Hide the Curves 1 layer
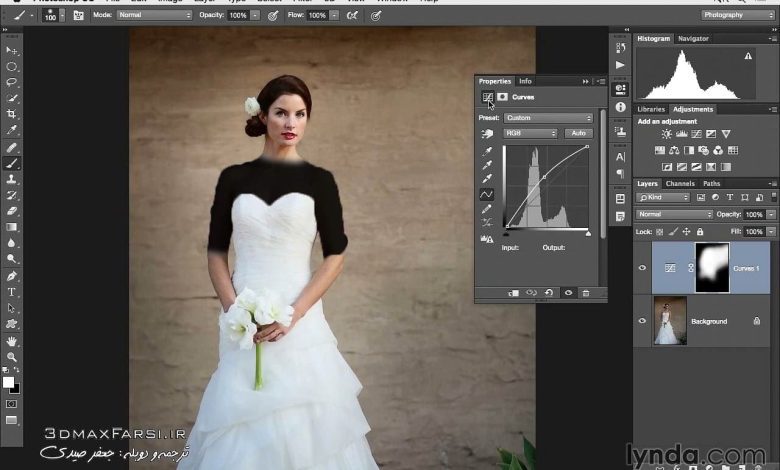Screen dimensions: 780x470 642,268
